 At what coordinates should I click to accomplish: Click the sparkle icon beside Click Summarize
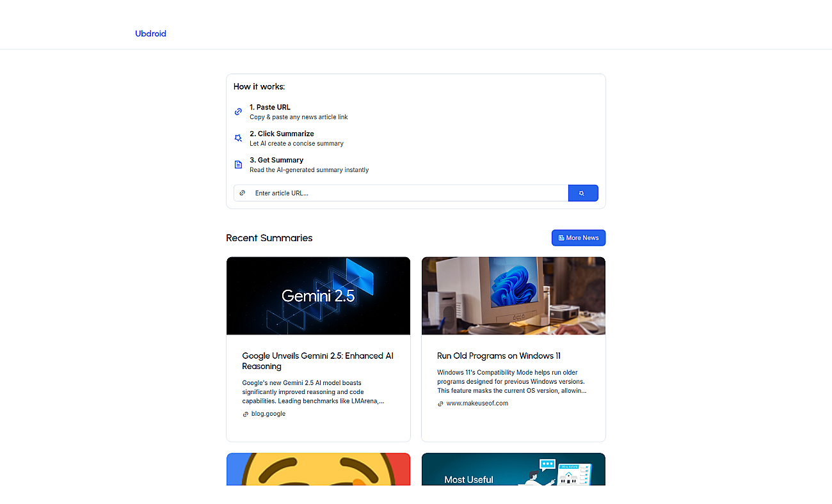tap(238, 138)
